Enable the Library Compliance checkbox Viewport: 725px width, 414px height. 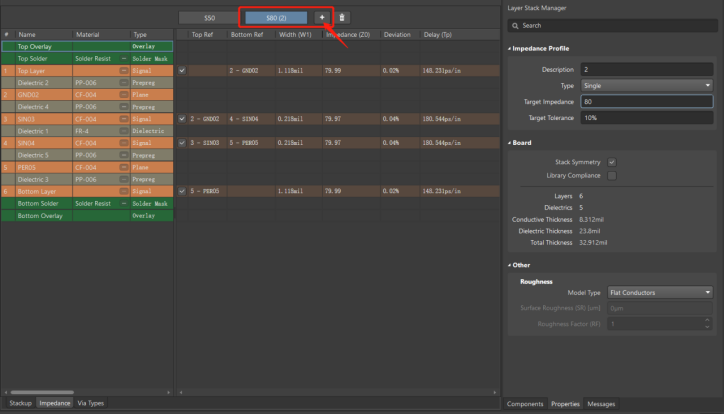coord(611,175)
